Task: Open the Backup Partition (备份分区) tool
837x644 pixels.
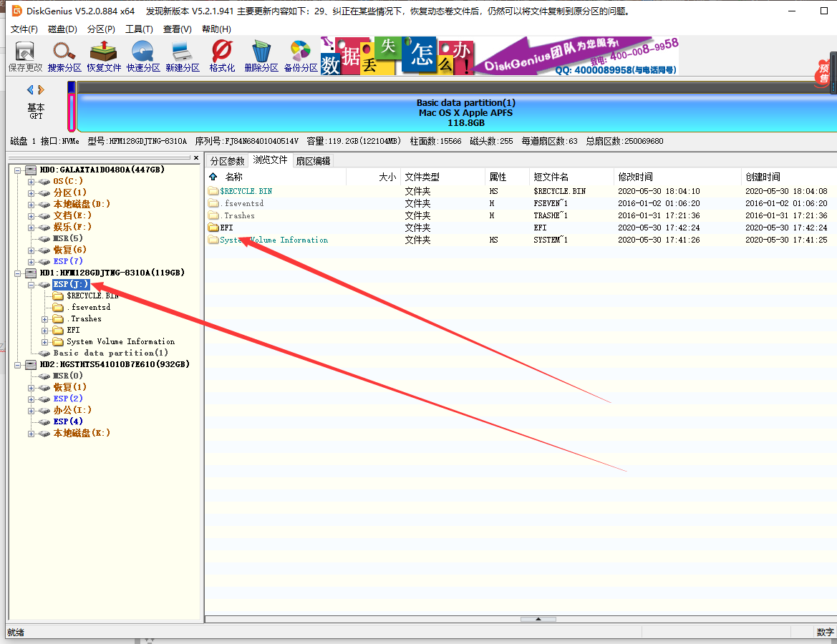Action: point(301,57)
